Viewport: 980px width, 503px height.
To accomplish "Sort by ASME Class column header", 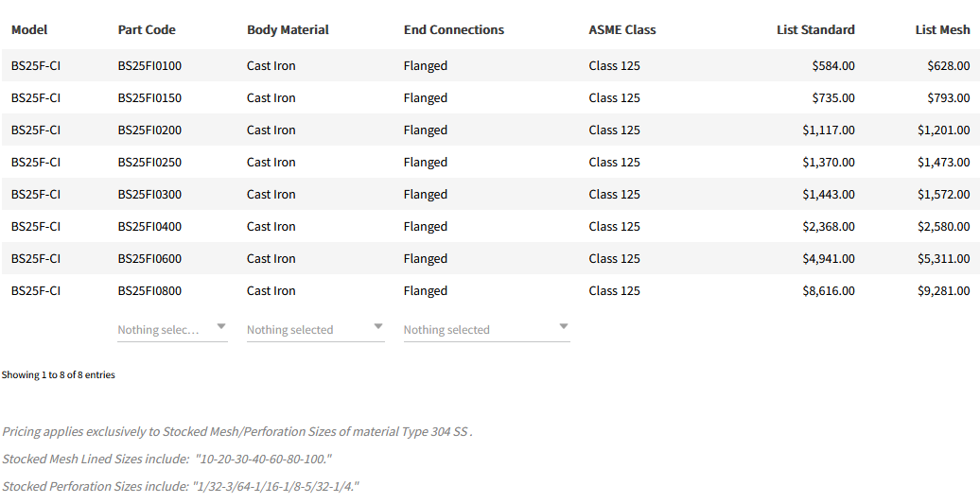I will pos(622,30).
